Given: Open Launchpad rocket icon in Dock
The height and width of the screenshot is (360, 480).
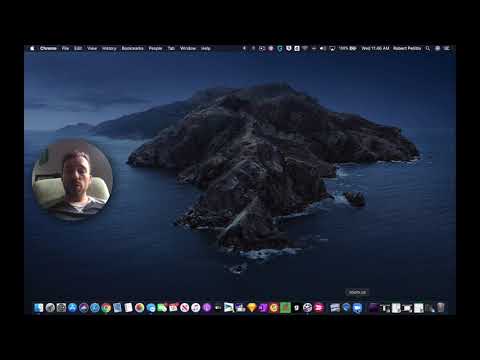Looking at the screenshot, I should (50, 308).
